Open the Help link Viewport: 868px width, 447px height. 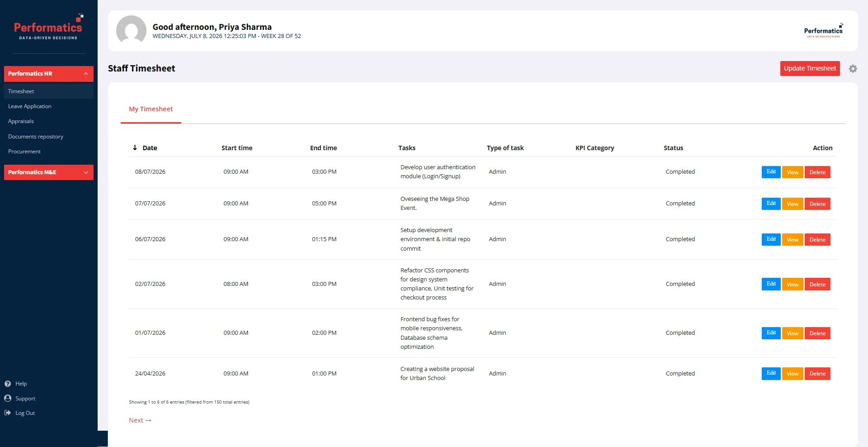(21, 384)
